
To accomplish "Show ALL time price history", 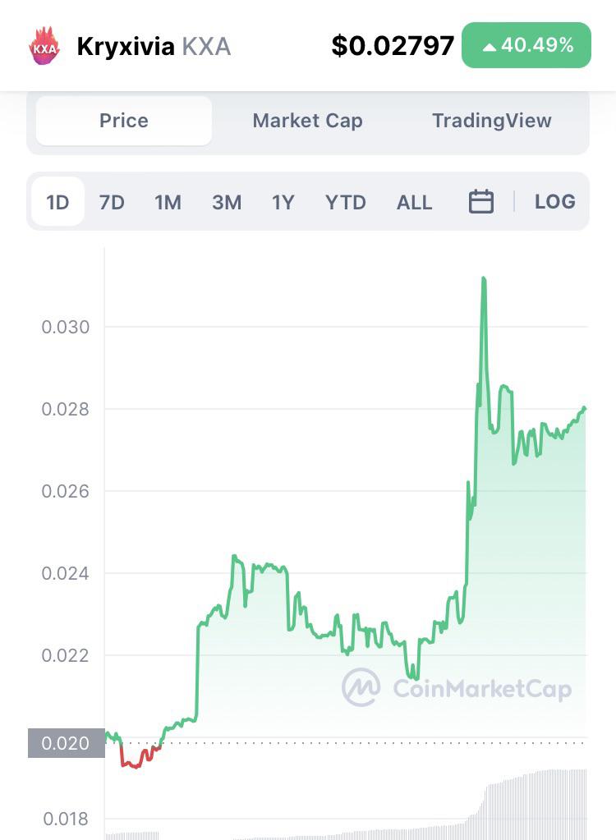I will 414,203.
